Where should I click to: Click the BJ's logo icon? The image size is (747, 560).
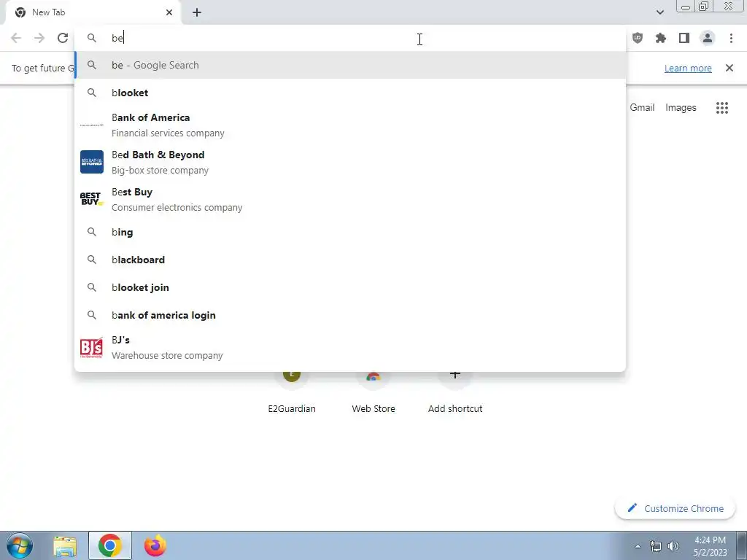point(91,348)
